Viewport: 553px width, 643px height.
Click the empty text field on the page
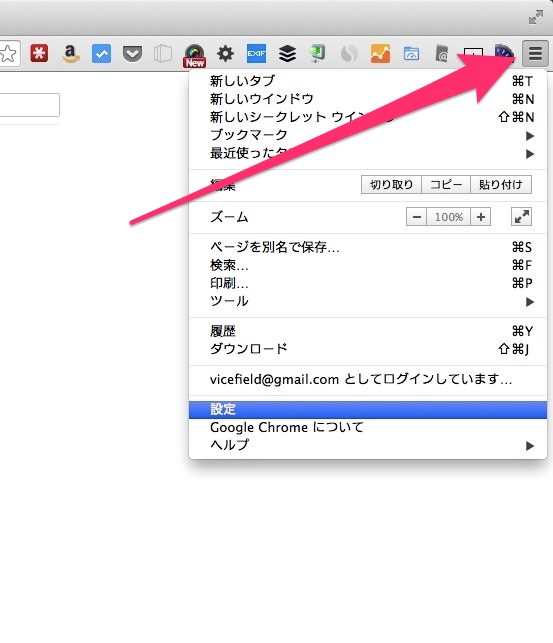30,105
